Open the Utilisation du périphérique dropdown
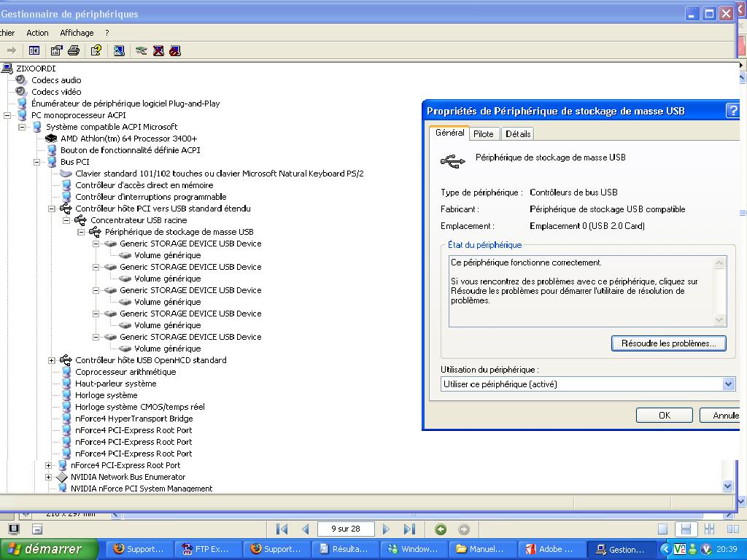The width and height of the screenshot is (747, 560). [728, 384]
